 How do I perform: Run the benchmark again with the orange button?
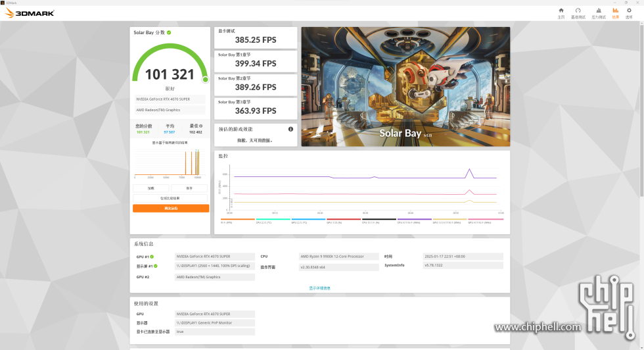171,209
